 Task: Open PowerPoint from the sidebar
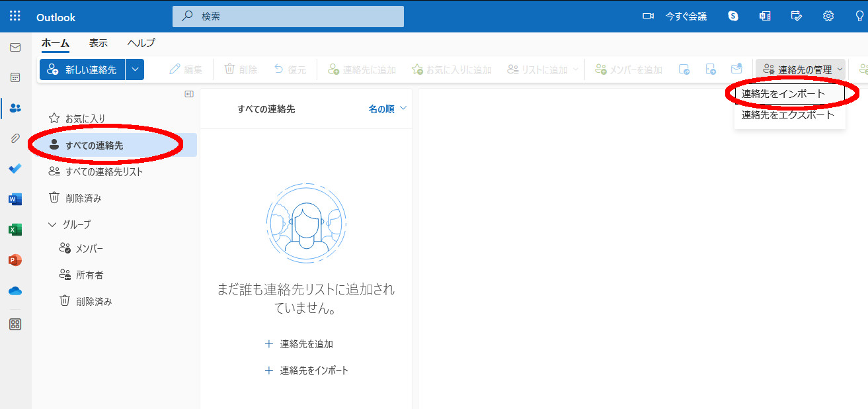[x=15, y=260]
